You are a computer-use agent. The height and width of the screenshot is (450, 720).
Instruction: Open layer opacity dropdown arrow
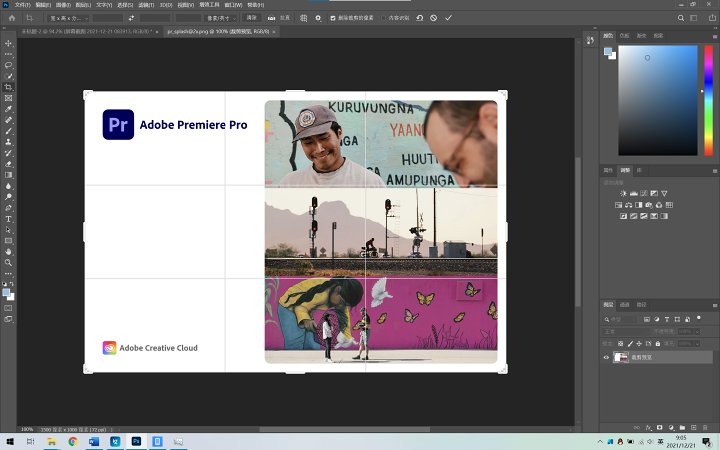[697, 332]
